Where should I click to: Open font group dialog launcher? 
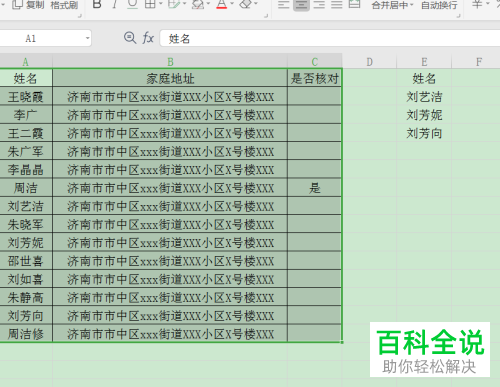pyautogui.click(x=266, y=16)
